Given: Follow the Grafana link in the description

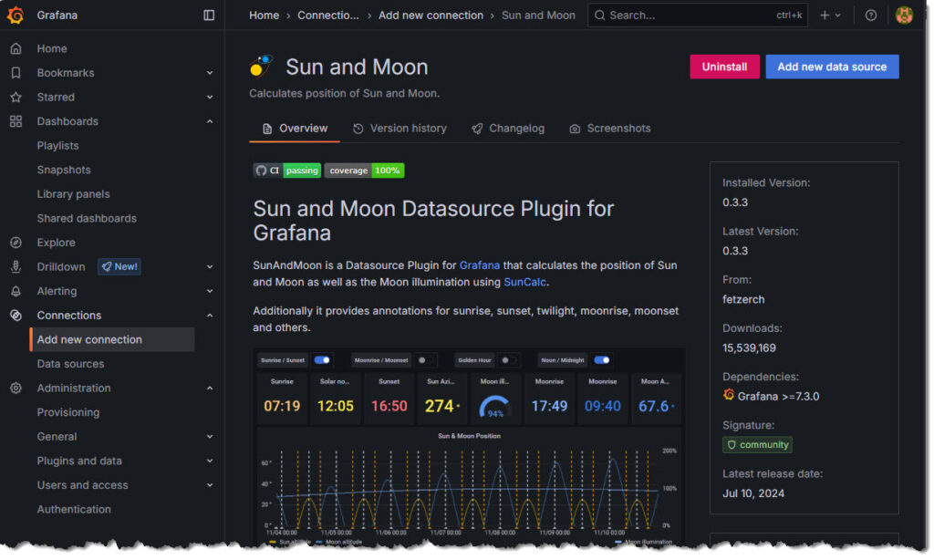Looking at the screenshot, I should (480, 265).
